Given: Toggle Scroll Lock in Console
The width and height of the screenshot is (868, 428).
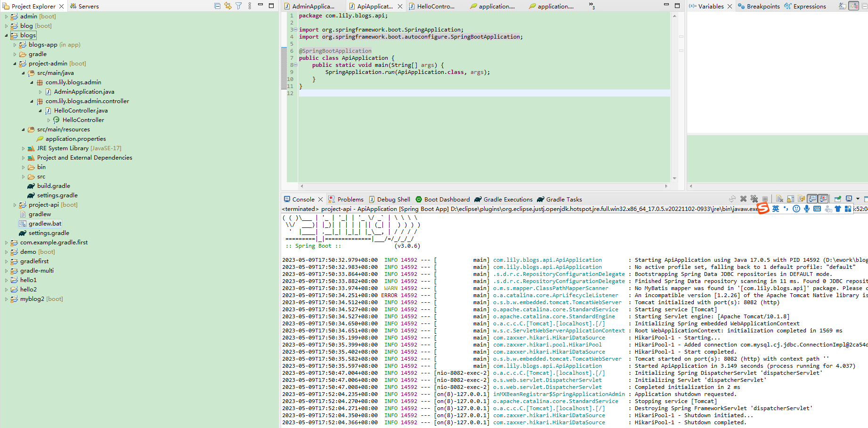Looking at the screenshot, I should 790,199.
